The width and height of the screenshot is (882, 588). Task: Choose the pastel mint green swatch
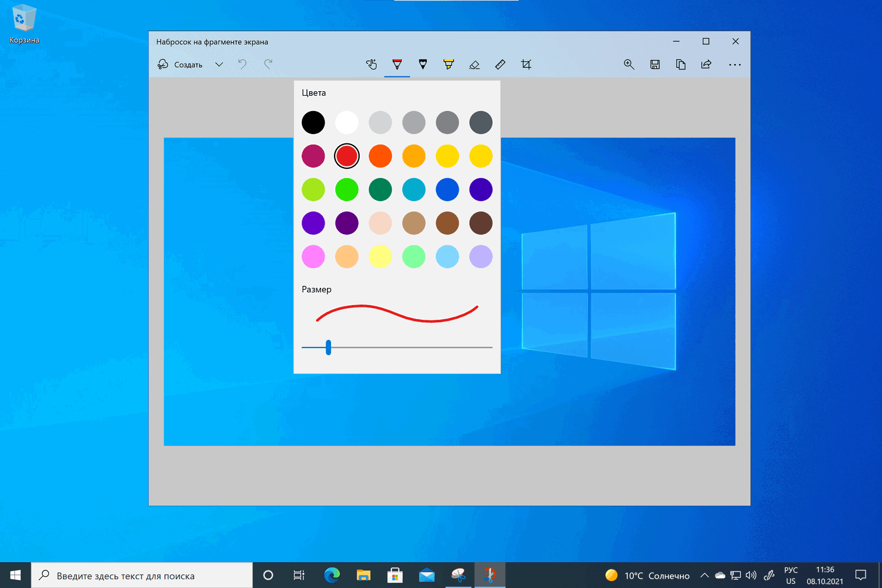[x=414, y=256]
